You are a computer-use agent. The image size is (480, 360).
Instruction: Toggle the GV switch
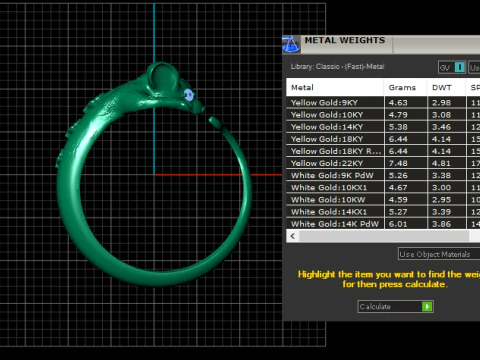coord(452,68)
